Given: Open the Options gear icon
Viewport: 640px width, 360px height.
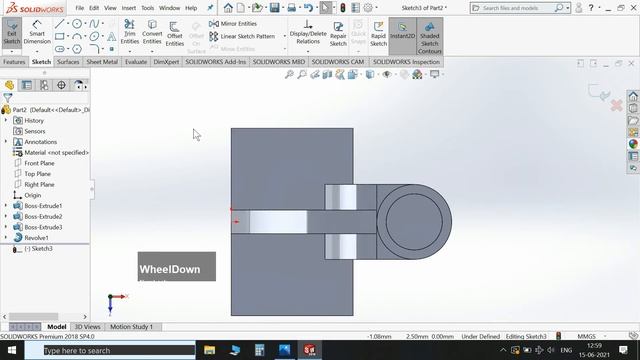Looking at the screenshot, I should coord(368,8).
